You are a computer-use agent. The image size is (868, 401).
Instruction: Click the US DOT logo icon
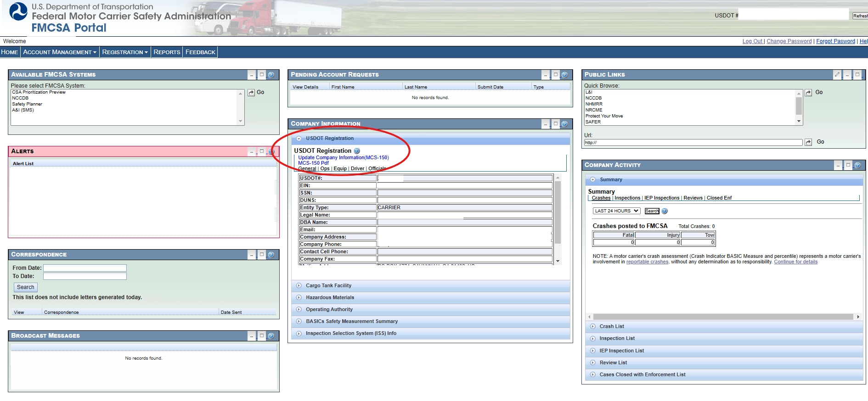(x=18, y=11)
